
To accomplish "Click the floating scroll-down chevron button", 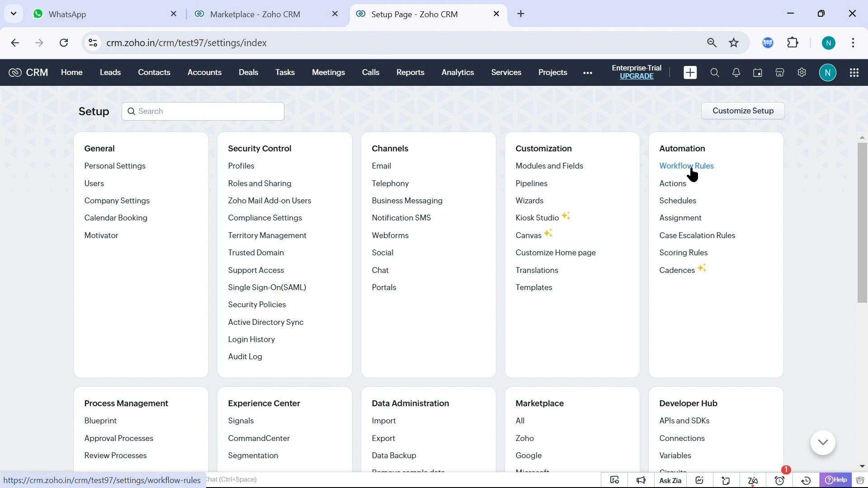I will (823, 443).
